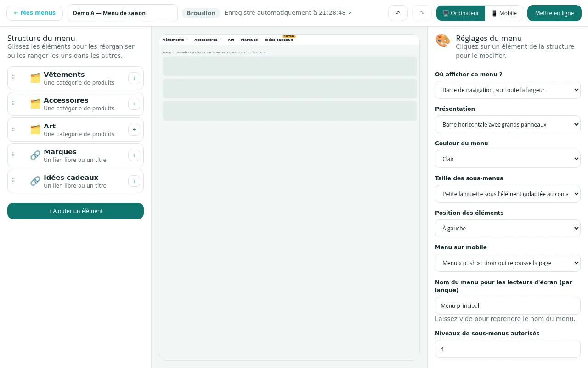Screen dimensions: 588x368
Task: Open the Présentation dropdown
Action: (508, 125)
